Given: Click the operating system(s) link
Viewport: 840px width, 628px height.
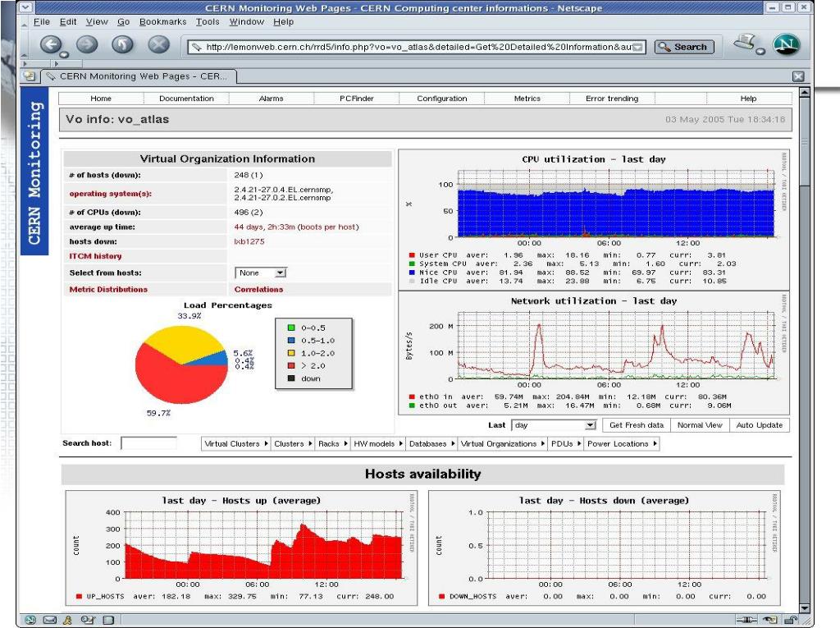Looking at the screenshot, I should pos(111,194).
